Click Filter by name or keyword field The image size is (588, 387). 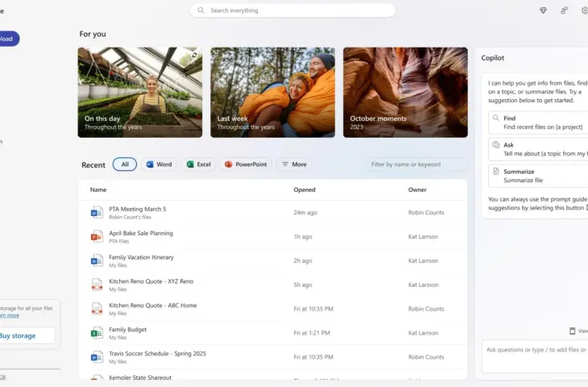click(416, 164)
